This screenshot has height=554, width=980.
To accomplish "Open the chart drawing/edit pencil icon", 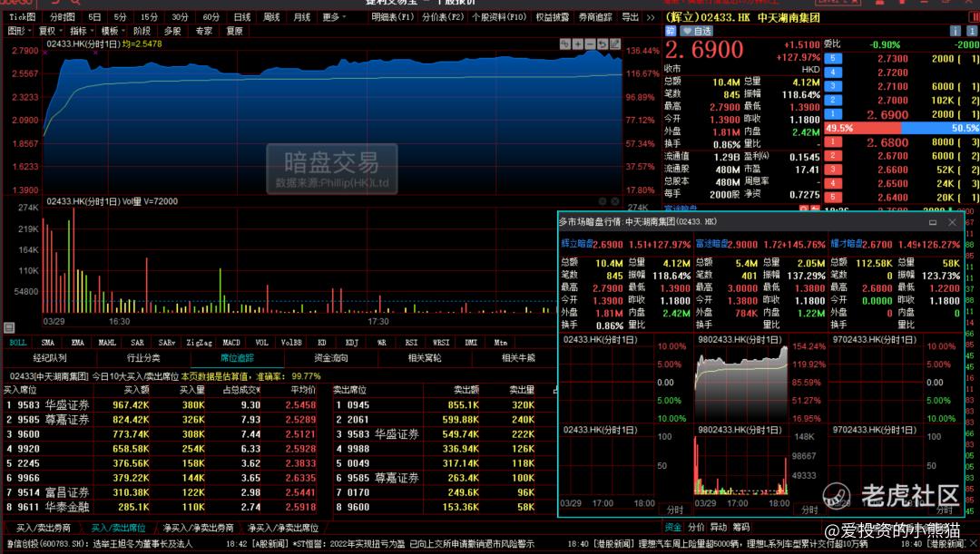I will coord(615,44).
